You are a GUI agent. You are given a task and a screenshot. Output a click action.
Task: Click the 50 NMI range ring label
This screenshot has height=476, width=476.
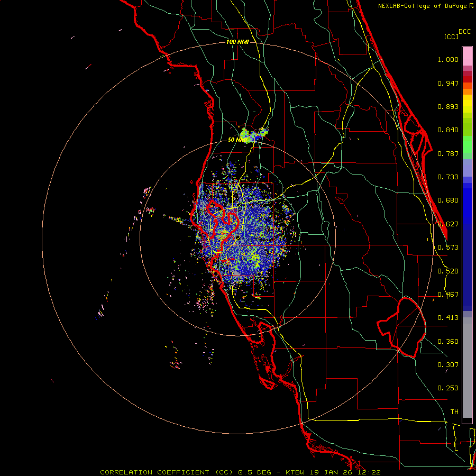pos(237,140)
